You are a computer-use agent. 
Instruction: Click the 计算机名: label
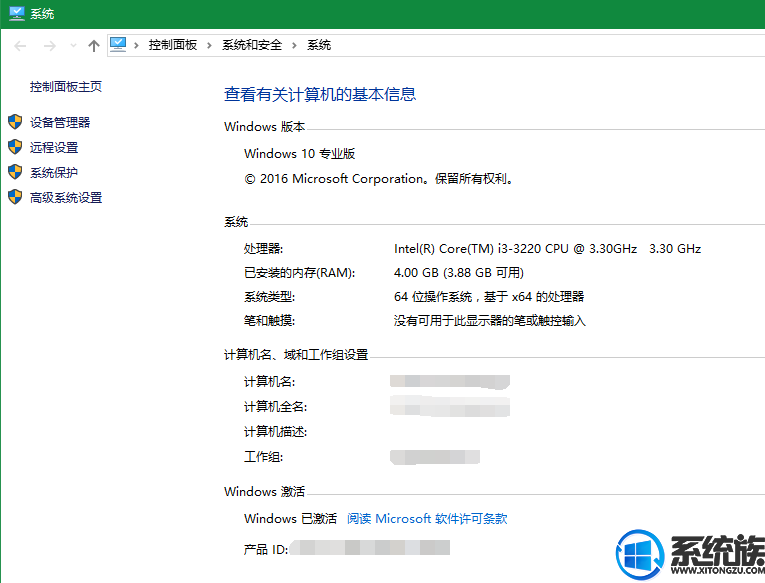click(269, 382)
